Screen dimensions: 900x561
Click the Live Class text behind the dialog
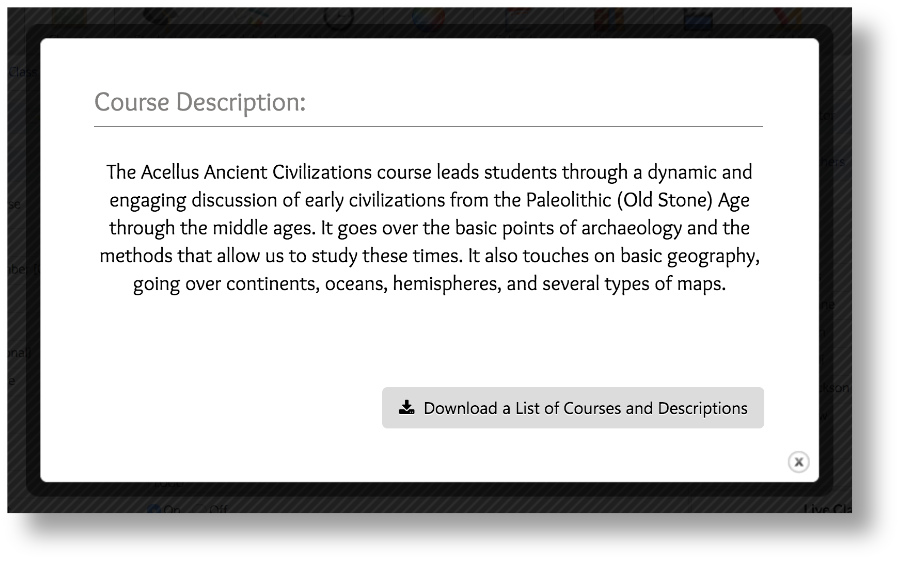[828, 509]
